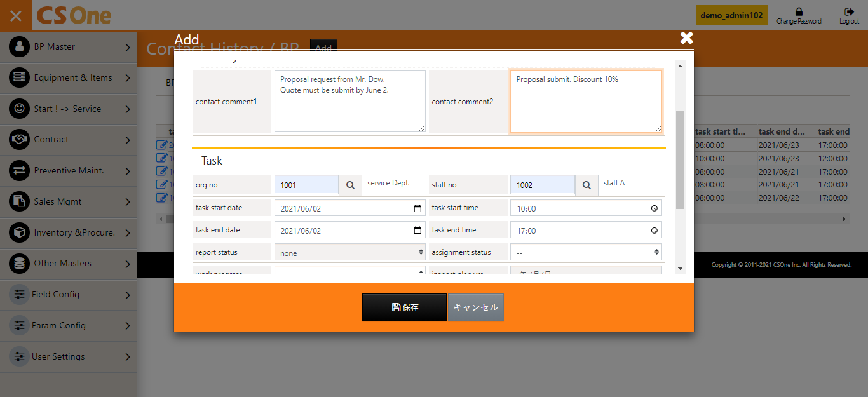
Task: Click the 'task end d...' column header
Action: [782, 132]
